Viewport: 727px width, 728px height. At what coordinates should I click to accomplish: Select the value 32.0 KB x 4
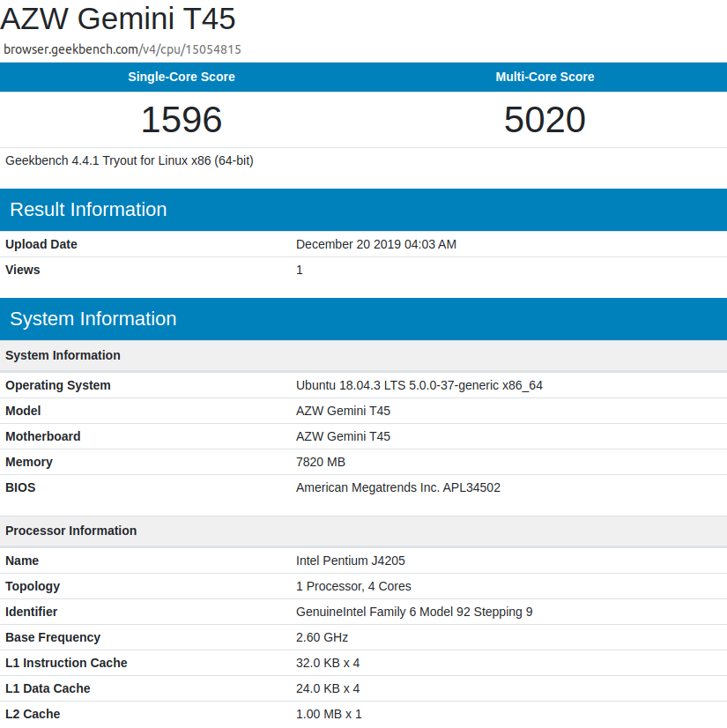328,663
